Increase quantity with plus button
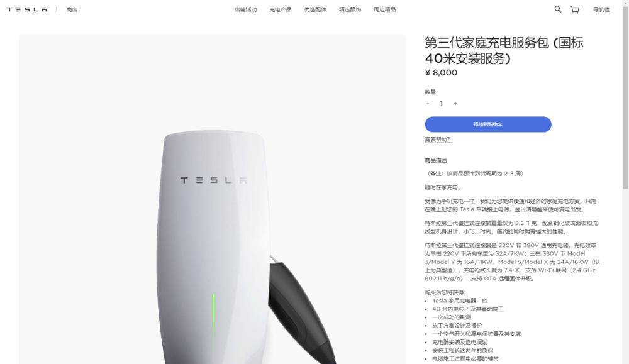629x364 pixels. point(455,104)
